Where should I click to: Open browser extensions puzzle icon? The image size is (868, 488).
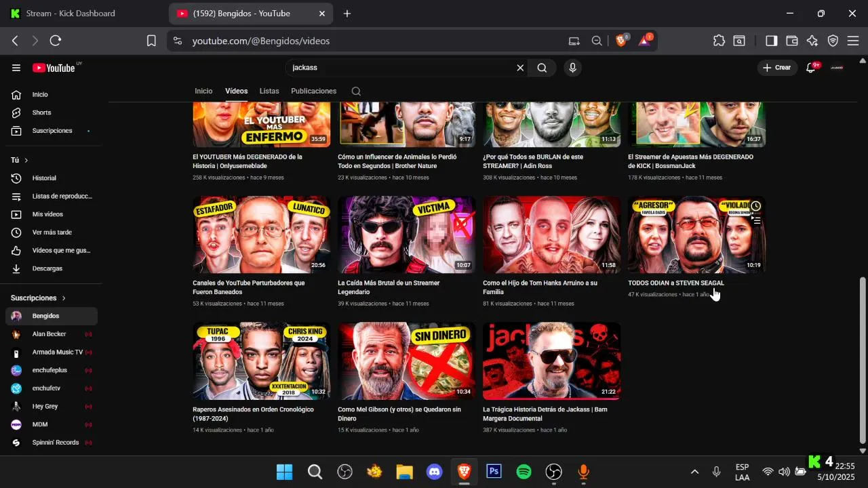pos(719,41)
